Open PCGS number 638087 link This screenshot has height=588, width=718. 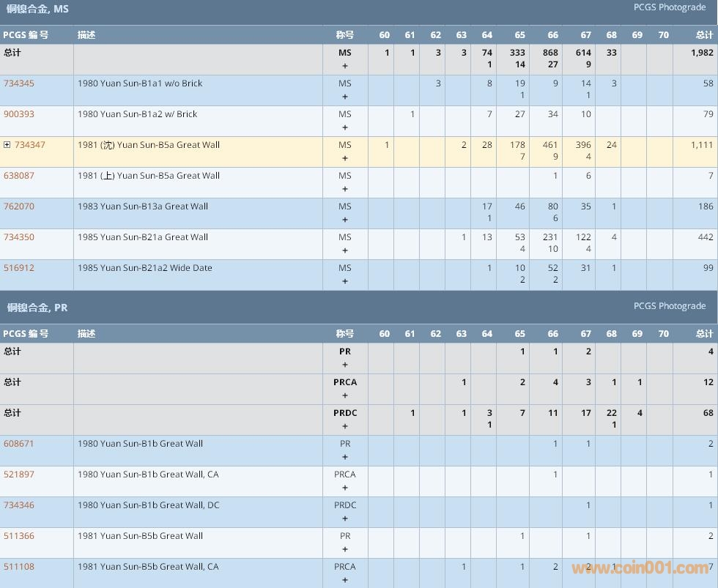19,176
